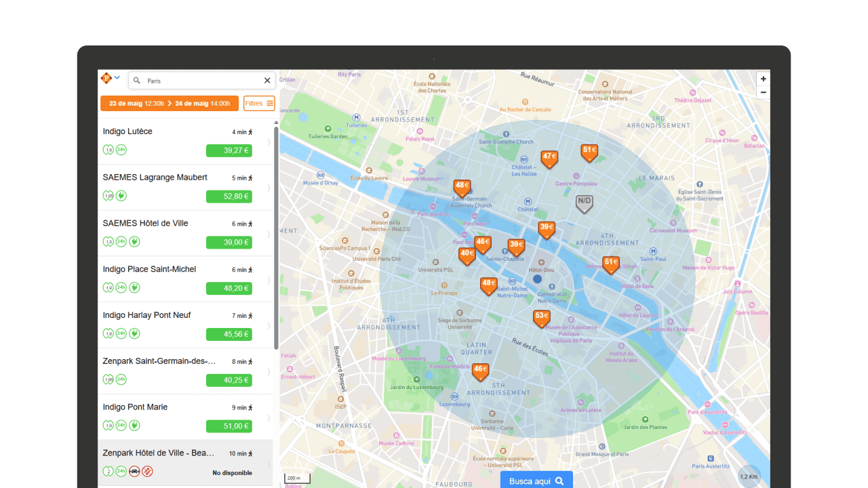Click the 24h icon for Indigo Harlay Pont Neuf

121,333
